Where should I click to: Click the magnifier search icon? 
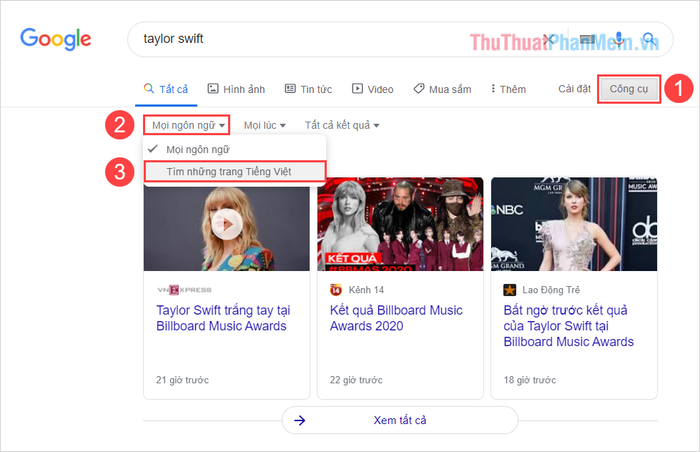pos(649,39)
